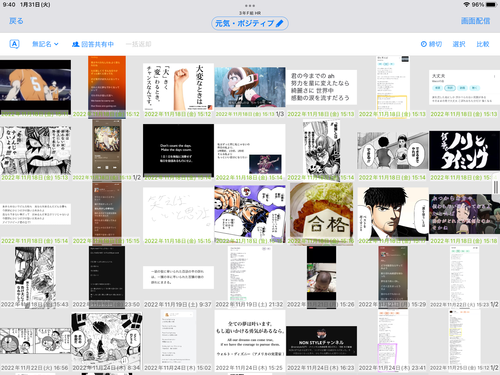Open the text card 'A' icon
Viewport: 500px width, 375px height.
click(x=14, y=44)
